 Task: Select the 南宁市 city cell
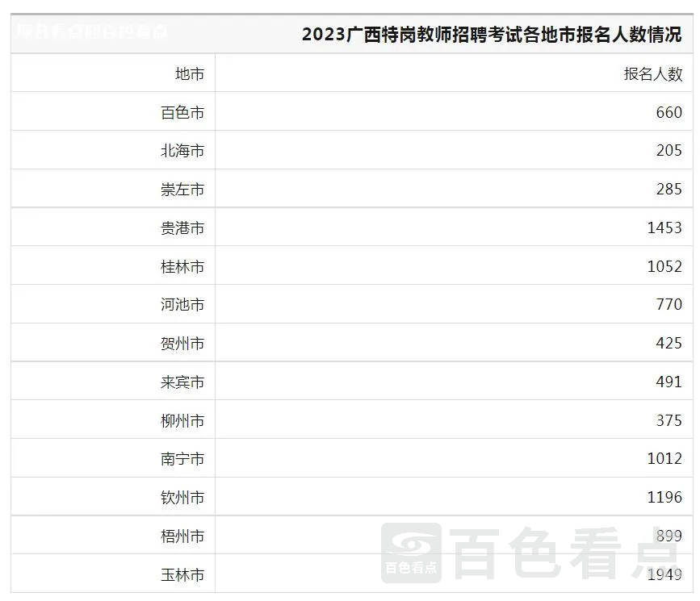point(182,459)
